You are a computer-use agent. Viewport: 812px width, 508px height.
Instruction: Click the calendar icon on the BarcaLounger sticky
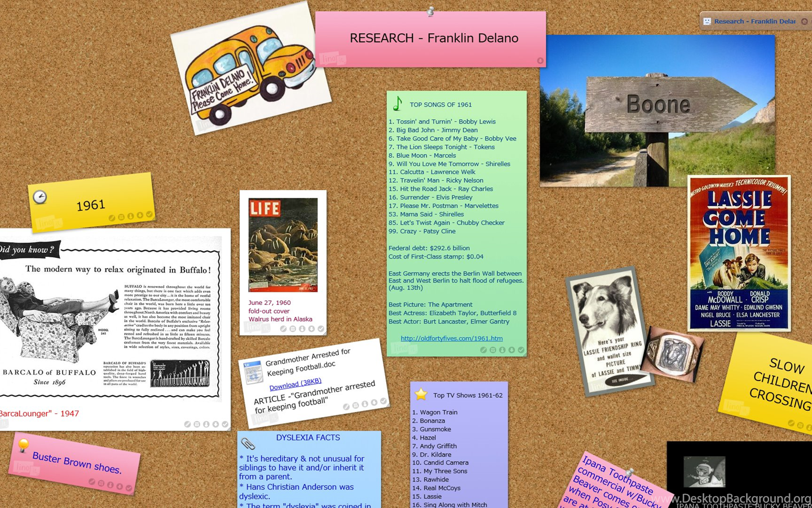(x=197, y=424)
